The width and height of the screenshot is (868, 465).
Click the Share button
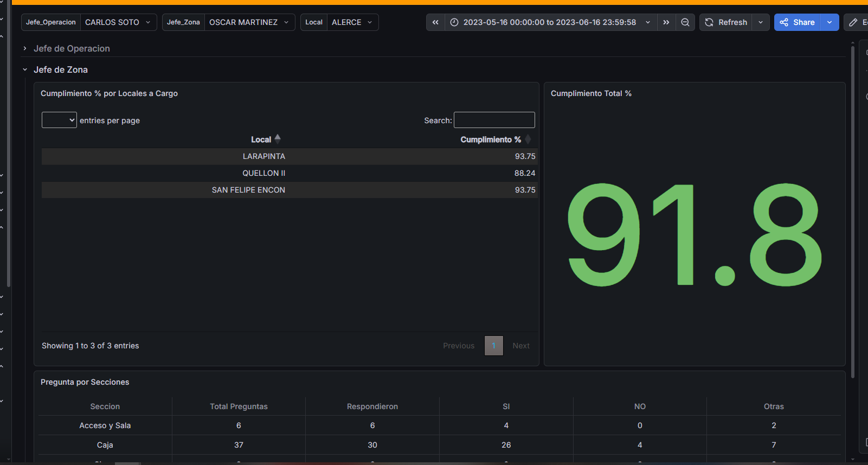click(798, 22)
